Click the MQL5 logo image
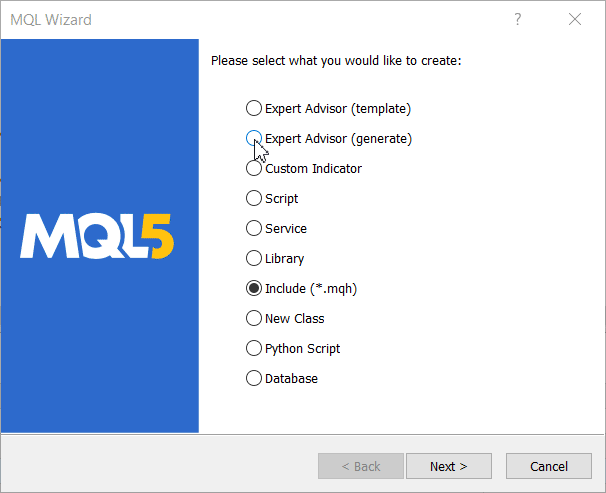This screenshot has width=606, height=493. tap(97, 236)
